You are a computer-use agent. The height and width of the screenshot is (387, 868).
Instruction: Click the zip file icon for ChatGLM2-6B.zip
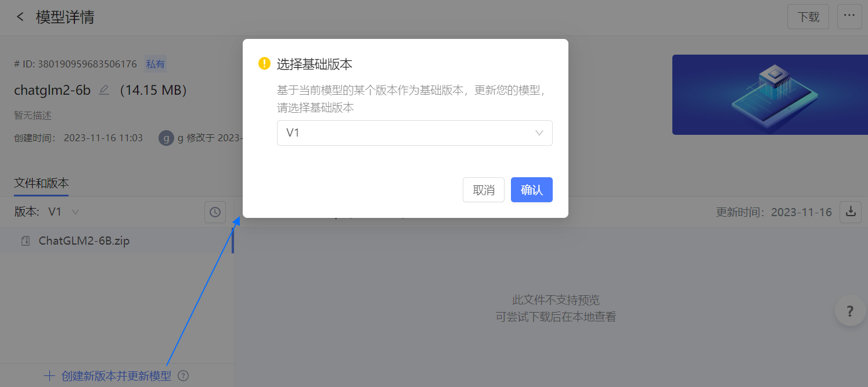tap(26, 241)
